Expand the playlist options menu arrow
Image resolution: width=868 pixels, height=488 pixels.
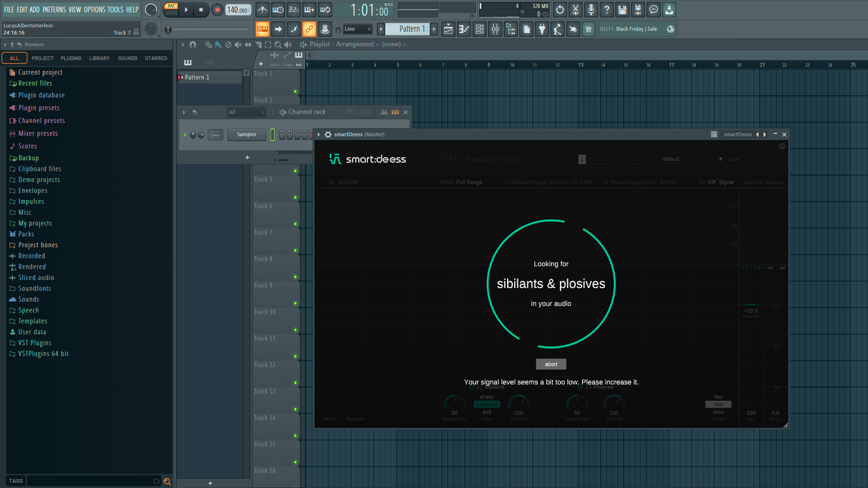pyautogui.click(x=184, y=44)
